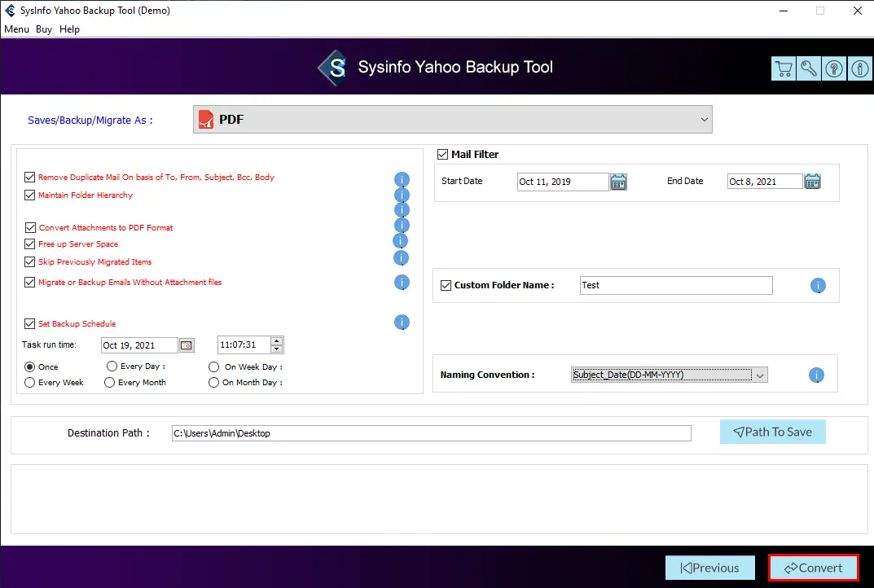Viewport: 874px width, 588px height.
Task: Click the Convert button
Action: click(x=813, y=568)
